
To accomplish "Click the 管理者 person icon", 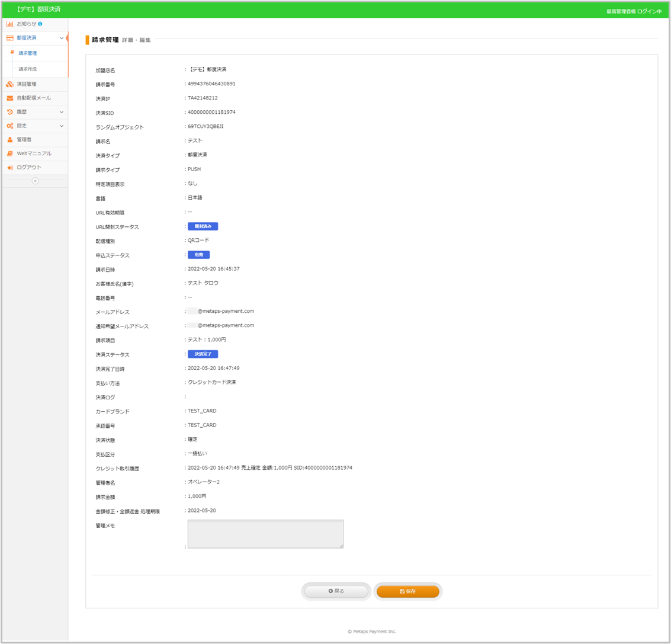I will (10, 139).
